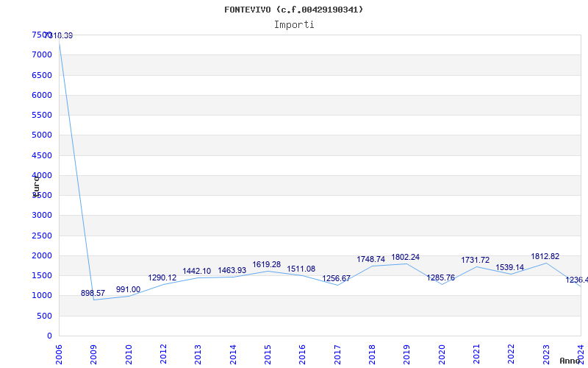Click the Anno axis label
The image size is (588, 368).
[x=569, y=361]
